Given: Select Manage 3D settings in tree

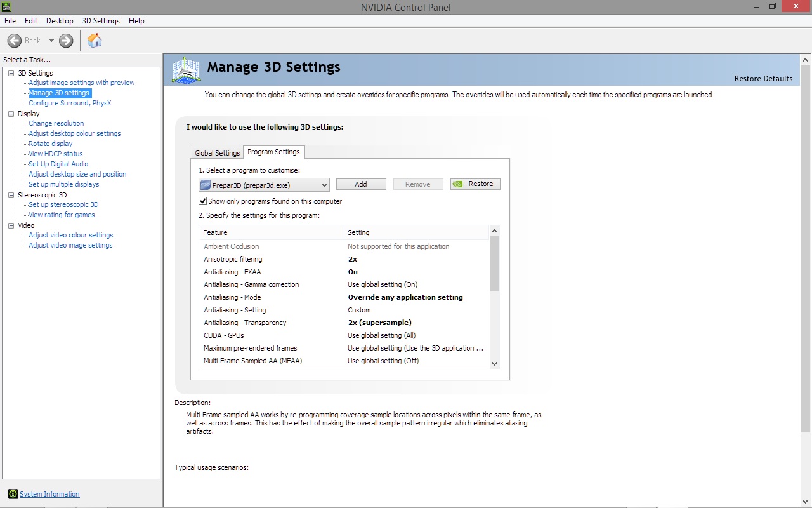Looking at the screenshot, I should (59, 93).
